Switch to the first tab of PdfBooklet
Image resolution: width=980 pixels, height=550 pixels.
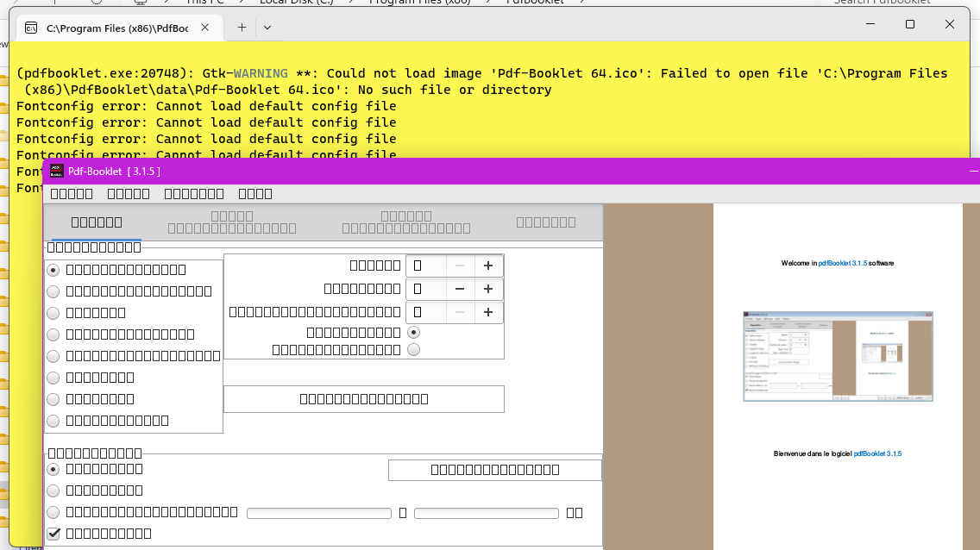(x=95, y=222)
